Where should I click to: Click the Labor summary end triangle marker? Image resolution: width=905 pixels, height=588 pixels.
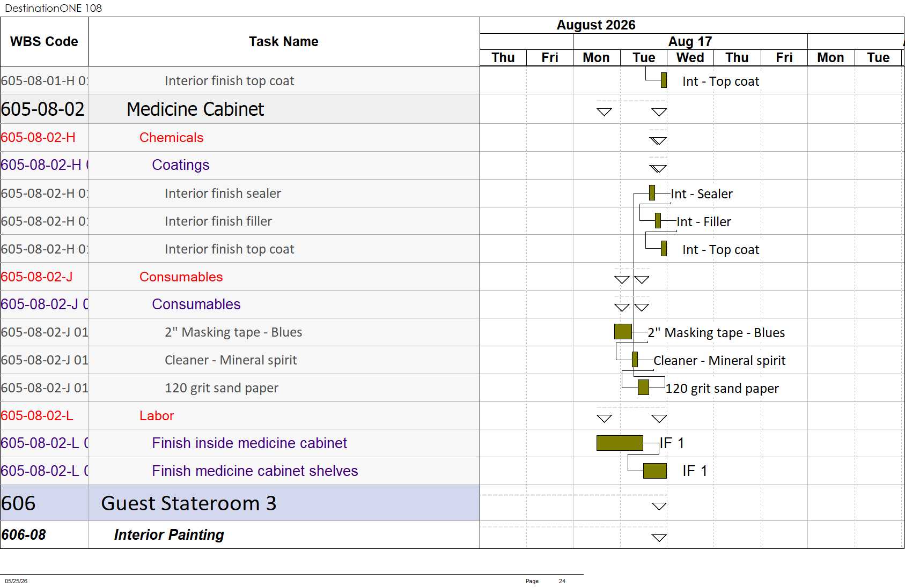point(659,419)
